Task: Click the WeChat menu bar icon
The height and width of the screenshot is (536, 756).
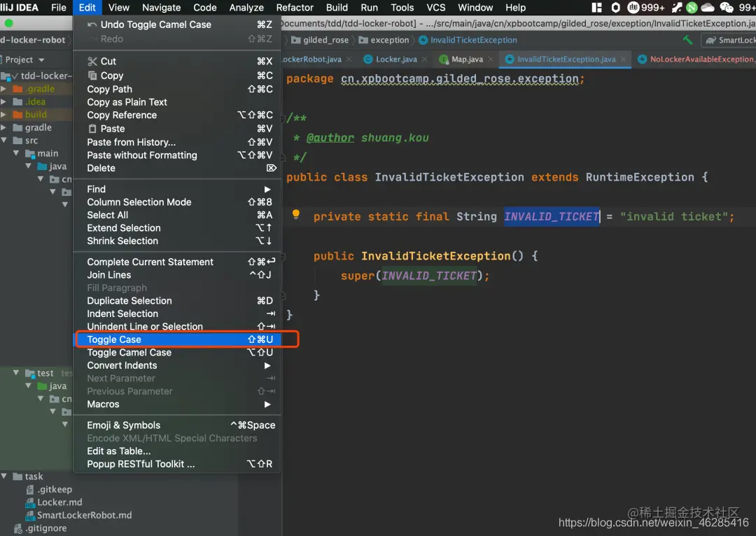Action: (x=726, y=7)
